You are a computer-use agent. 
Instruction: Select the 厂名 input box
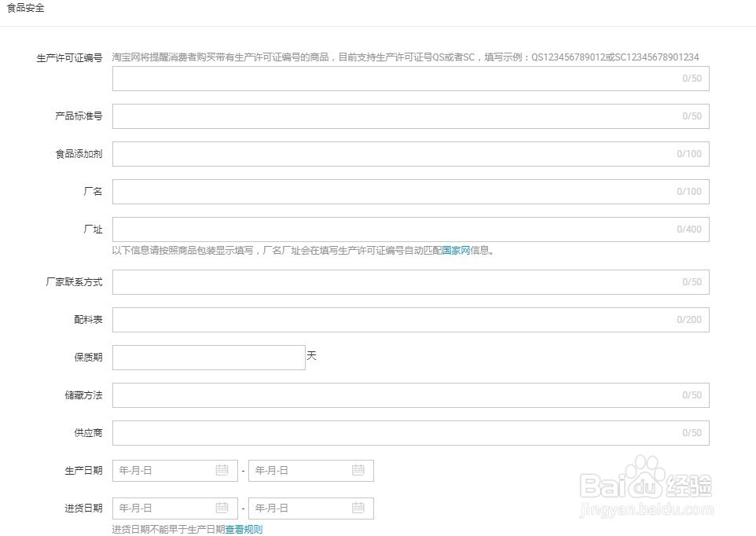(x=411, y=191)
